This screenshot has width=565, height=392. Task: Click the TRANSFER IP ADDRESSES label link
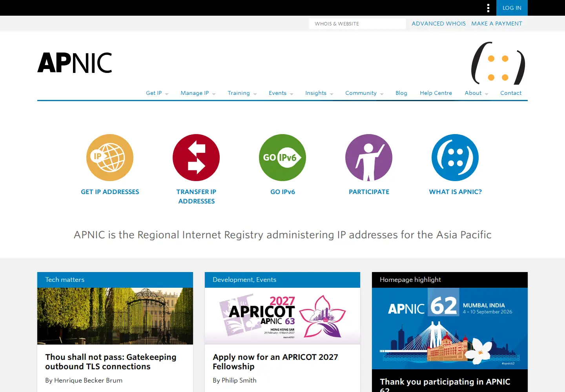(x=196, y=196)
